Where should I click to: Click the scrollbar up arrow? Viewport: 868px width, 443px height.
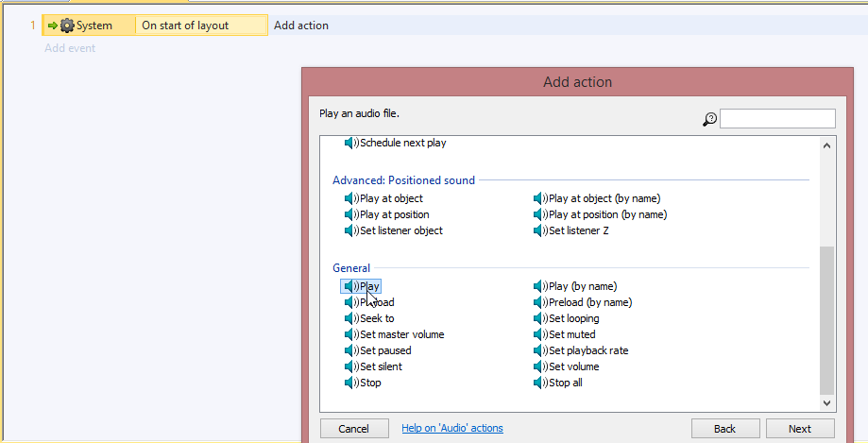[826, 145]
